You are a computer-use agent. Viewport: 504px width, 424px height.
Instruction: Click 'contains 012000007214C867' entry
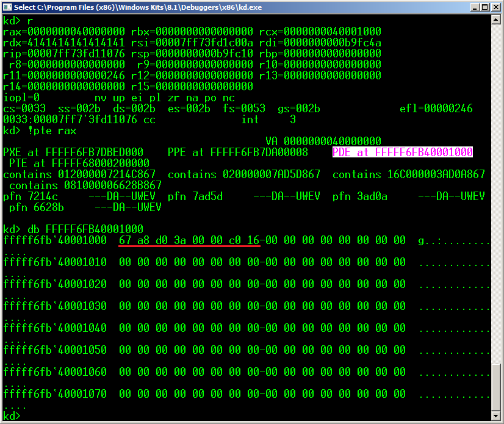coord(79,174)
